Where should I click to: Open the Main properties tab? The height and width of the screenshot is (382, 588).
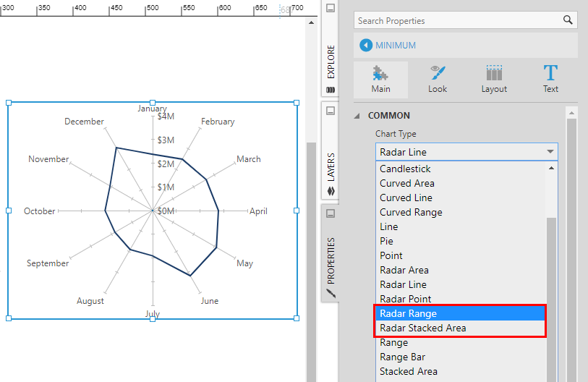click(380, 80)
